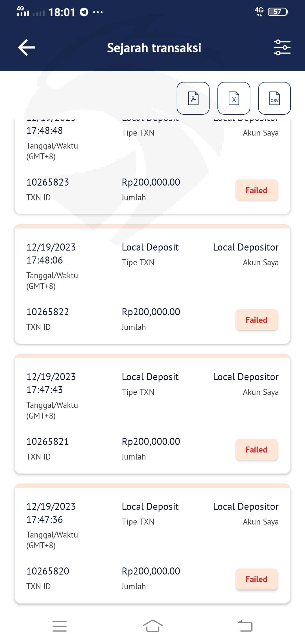Tap Failed status on transaction 10265823
The height and width of the screenshot is (644, 305).
[256, 190]
